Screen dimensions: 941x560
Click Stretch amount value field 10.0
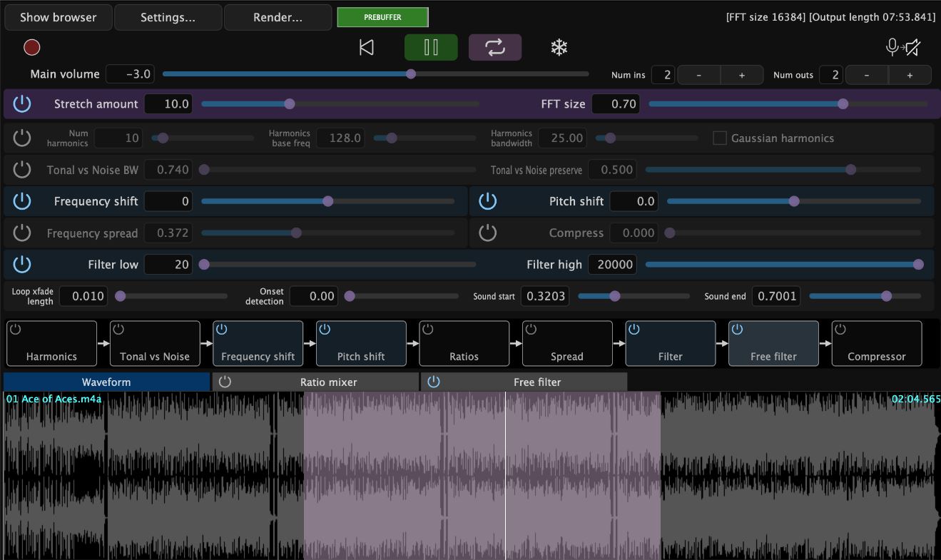168,103
